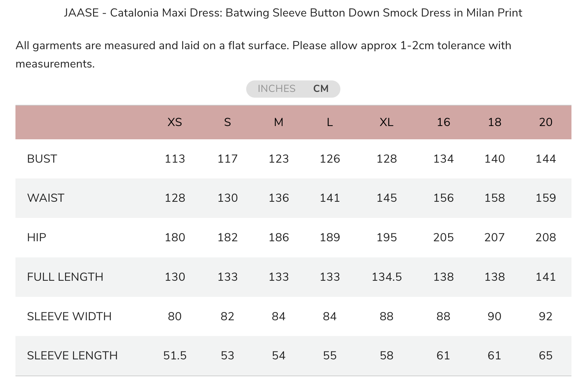Select the size 20 column header
Image resolution: width=588 pixels, height=382 pixels.
[546, 122]
